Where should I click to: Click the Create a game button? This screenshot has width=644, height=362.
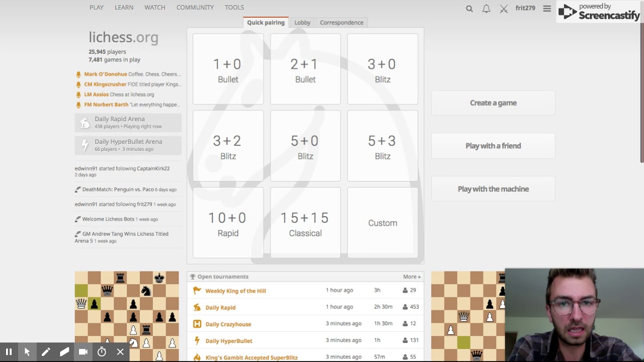(493, 103)
